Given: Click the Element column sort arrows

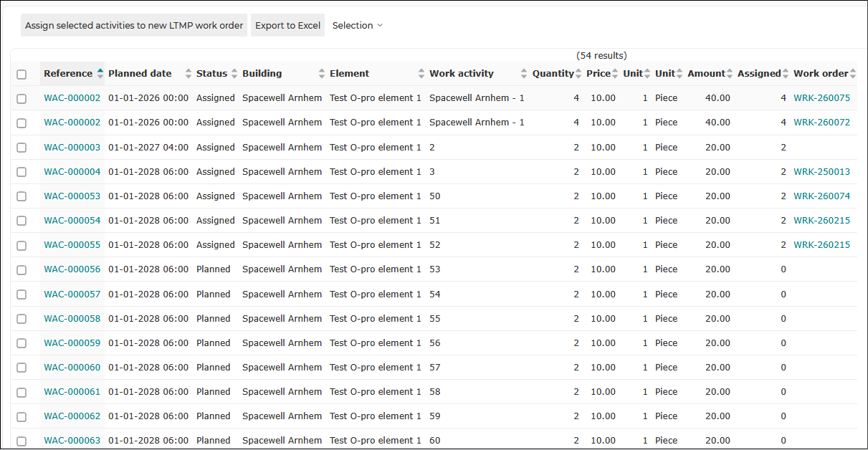Looking at the screenshot, I should [421, 73].
